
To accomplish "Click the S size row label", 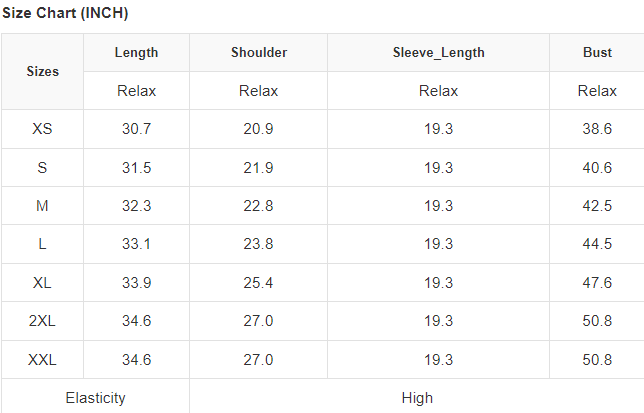I will [42, 168].
